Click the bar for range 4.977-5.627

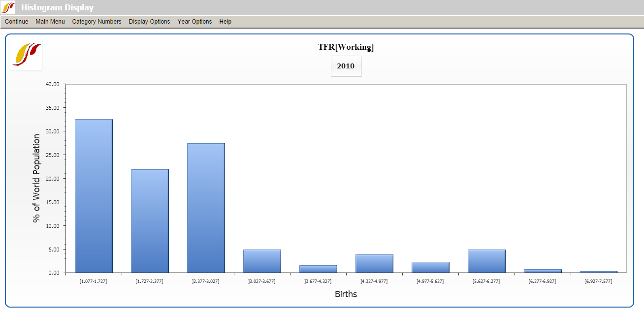coord(430,267)
